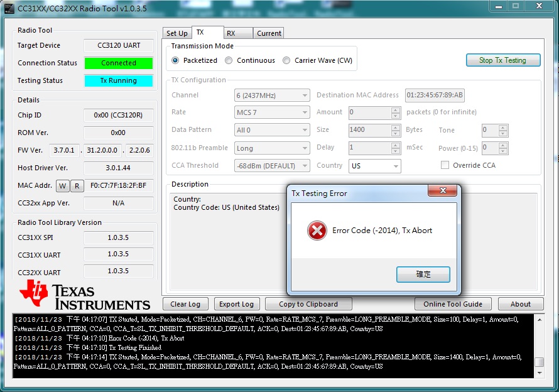This screenshot has width=559, height=392.
Task: Open the Country dropdown showing US
Action: pos(375,166)
